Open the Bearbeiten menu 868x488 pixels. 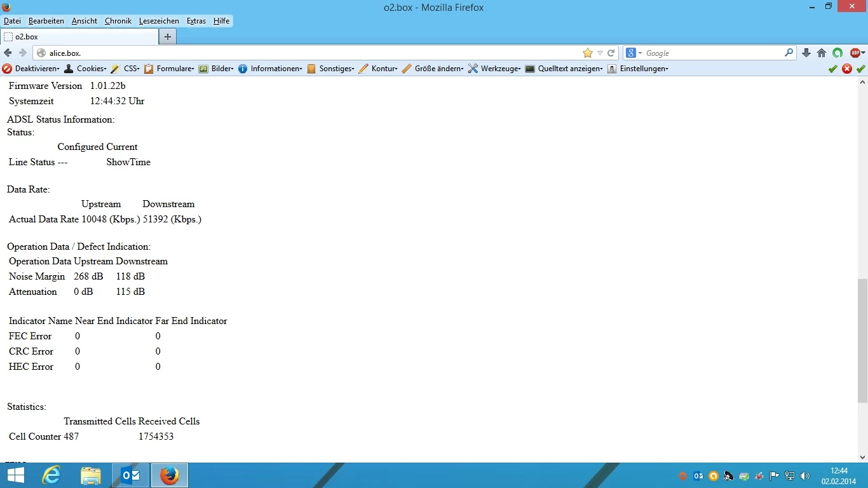46,21
